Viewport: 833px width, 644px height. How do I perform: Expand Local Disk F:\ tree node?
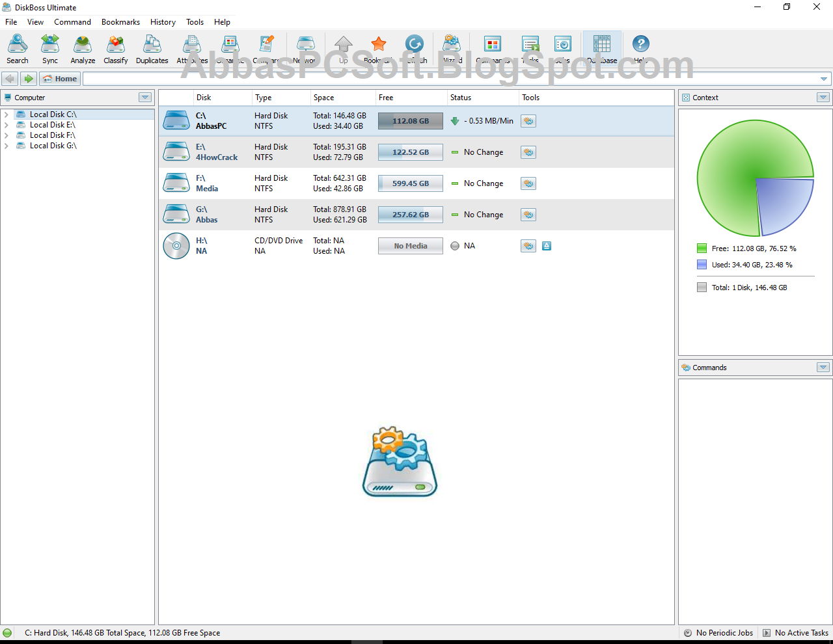tap(7, 135)
